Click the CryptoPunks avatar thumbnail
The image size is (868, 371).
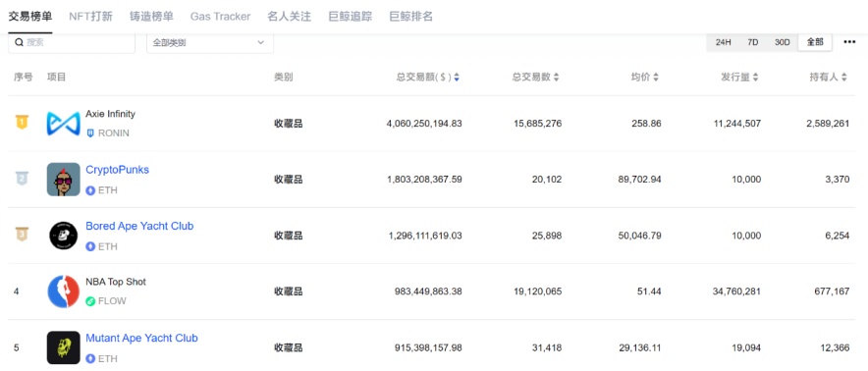click(63, 180)
